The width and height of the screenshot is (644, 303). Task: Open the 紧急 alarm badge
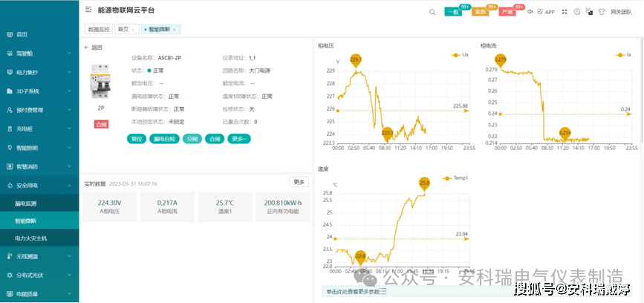point(481,12)
